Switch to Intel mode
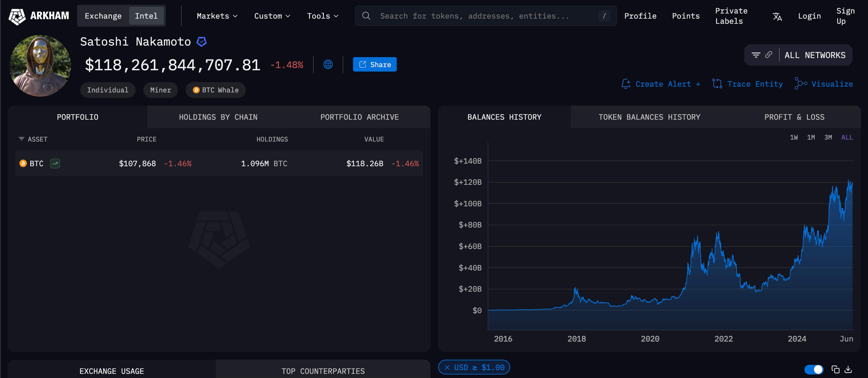 (146, 16)
